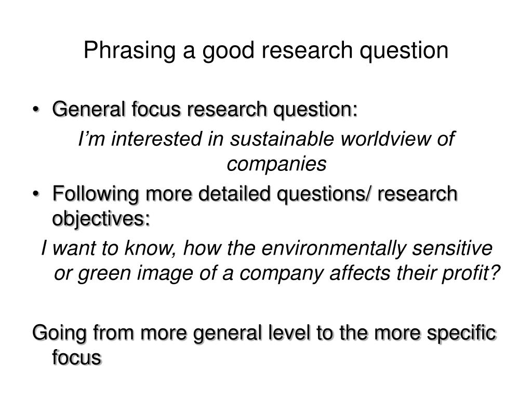532x399 pixels.
Task: Click the slide title 'Phrasing a good research question'
Action: (266, 51)
